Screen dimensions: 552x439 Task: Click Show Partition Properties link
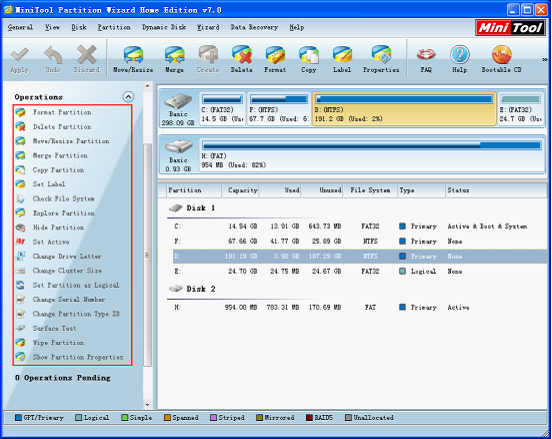(x=78, y=357)
